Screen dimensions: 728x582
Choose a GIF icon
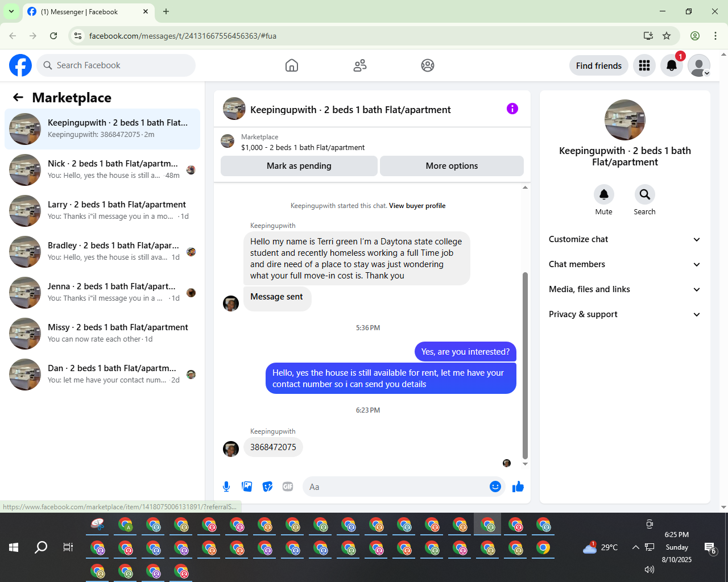click(x=288, y=487)
